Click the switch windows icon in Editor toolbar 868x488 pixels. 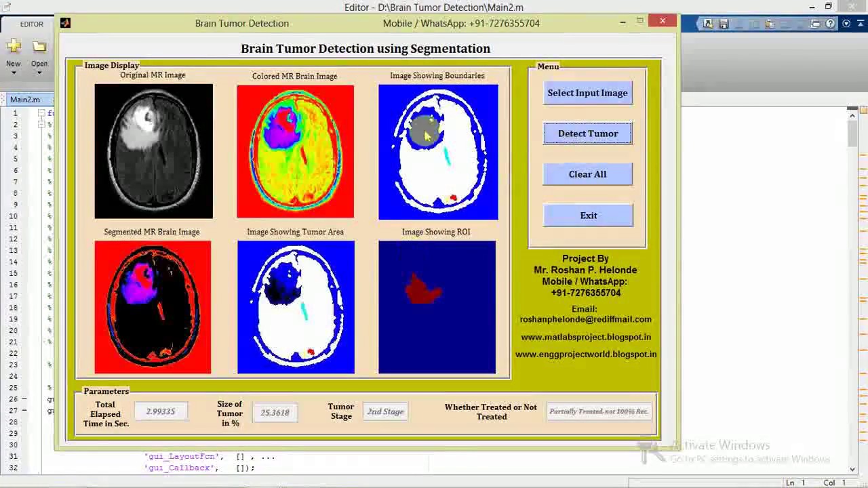(816, 24)
